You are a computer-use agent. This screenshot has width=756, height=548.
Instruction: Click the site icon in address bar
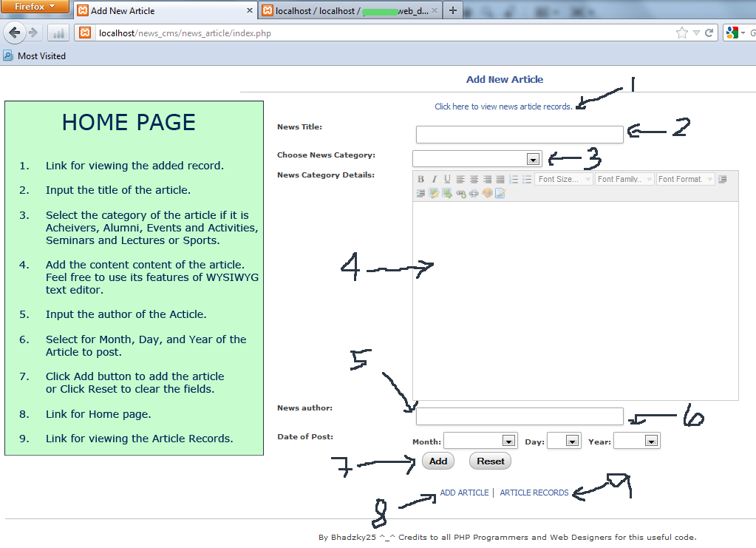click(x=85, y=33)
